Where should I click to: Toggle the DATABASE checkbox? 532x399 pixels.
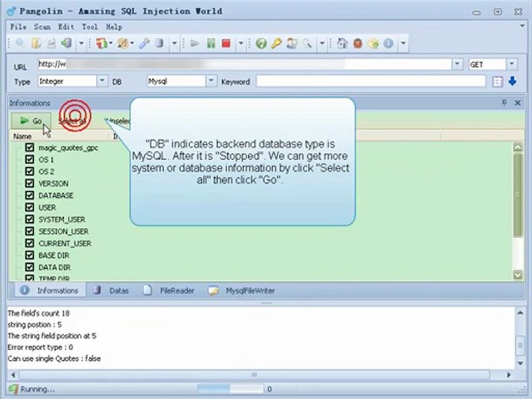click(x=29, y=195)
